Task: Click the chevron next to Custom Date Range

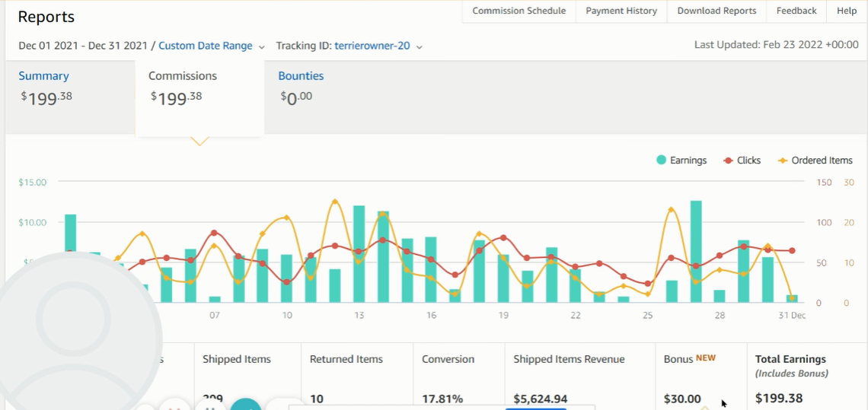Action: (x=262, y=47)
